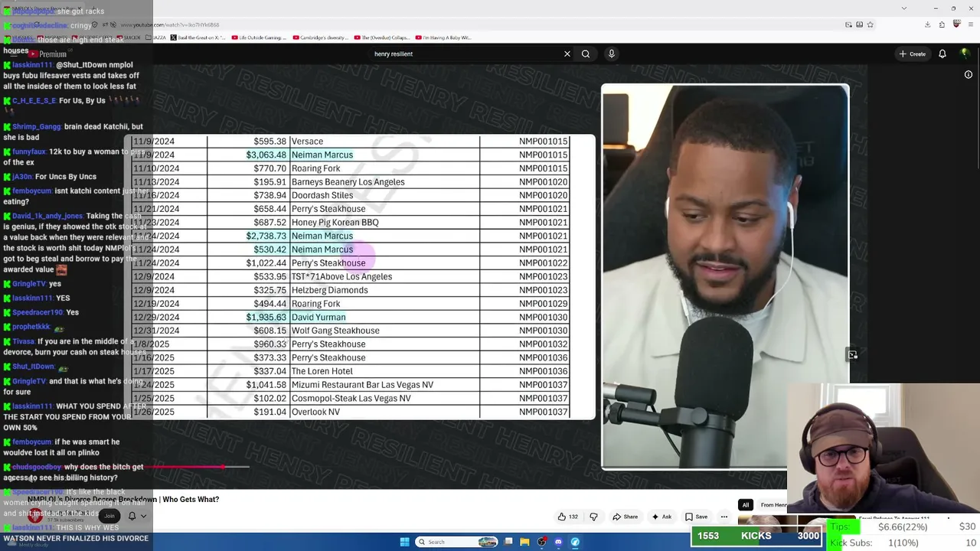Viewport: 980px width, 551px height.
Task: Click the Loren Hotel table entry
Action: point(322,371)
